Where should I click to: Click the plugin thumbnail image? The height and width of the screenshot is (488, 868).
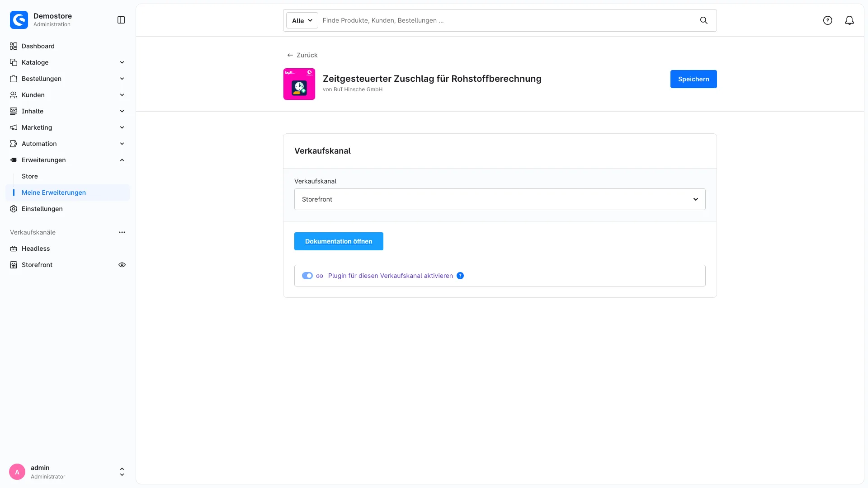point(299,84)
